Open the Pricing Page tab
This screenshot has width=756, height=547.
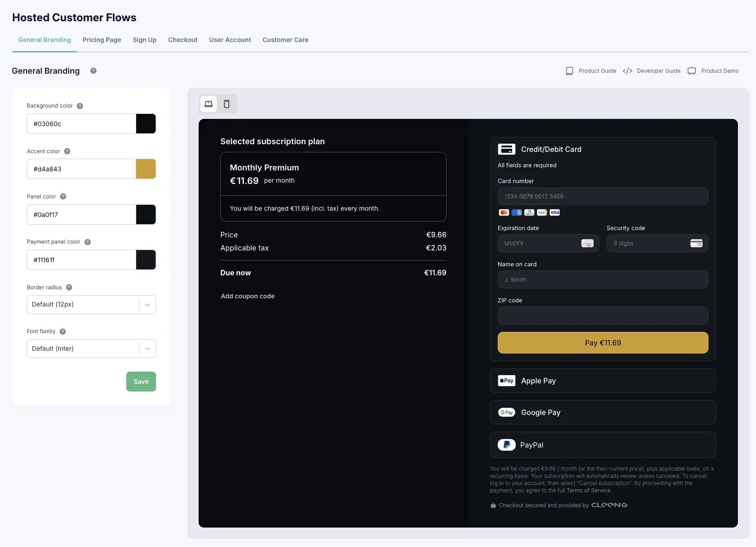pos(102,40)
